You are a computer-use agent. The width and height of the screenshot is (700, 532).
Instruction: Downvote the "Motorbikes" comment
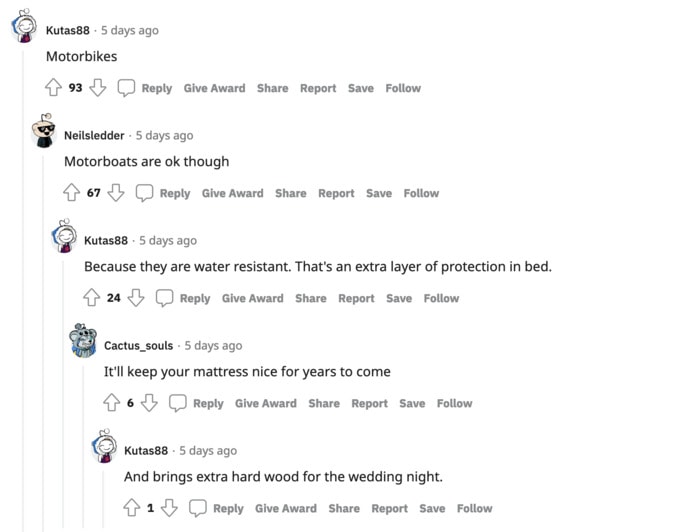(98, 87)
